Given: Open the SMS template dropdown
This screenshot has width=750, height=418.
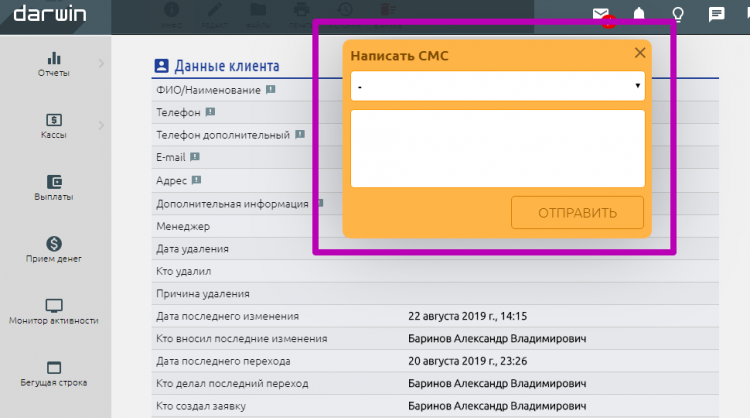Looking at the screenshot, I should click(497, 87).
